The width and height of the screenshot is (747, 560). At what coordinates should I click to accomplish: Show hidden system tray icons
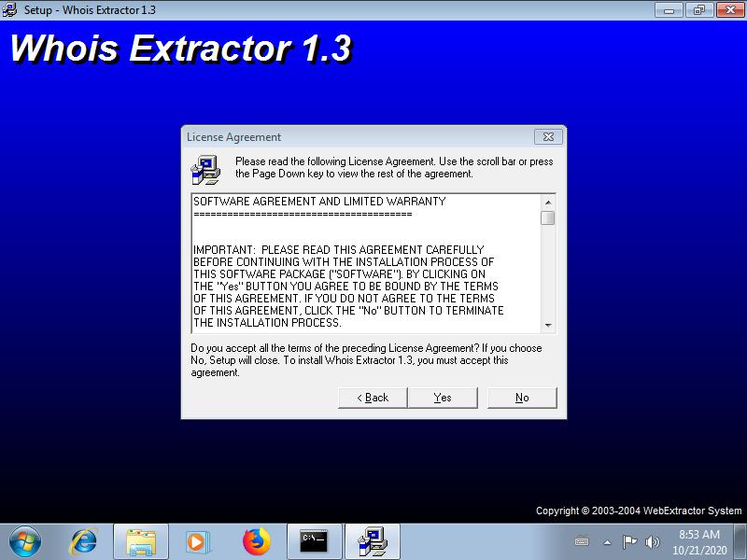(608, 542)
